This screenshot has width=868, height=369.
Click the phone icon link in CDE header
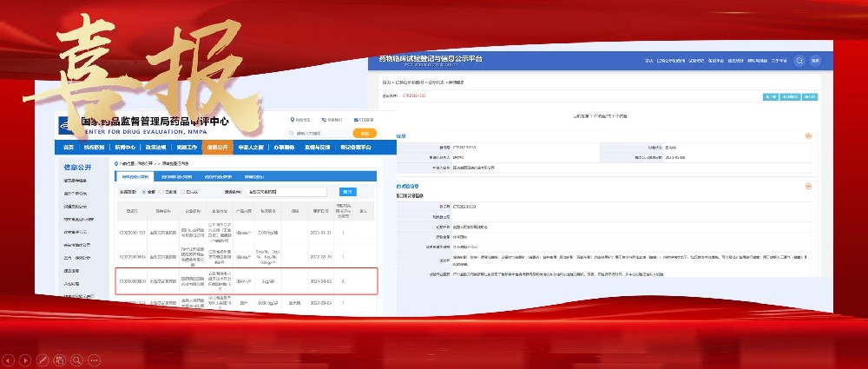tap(323, 120)
